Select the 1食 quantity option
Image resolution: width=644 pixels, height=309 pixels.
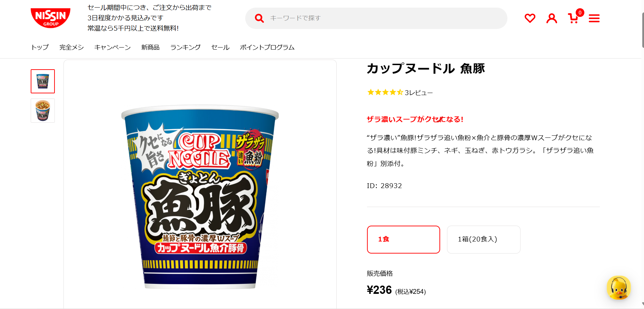(403, 239)
